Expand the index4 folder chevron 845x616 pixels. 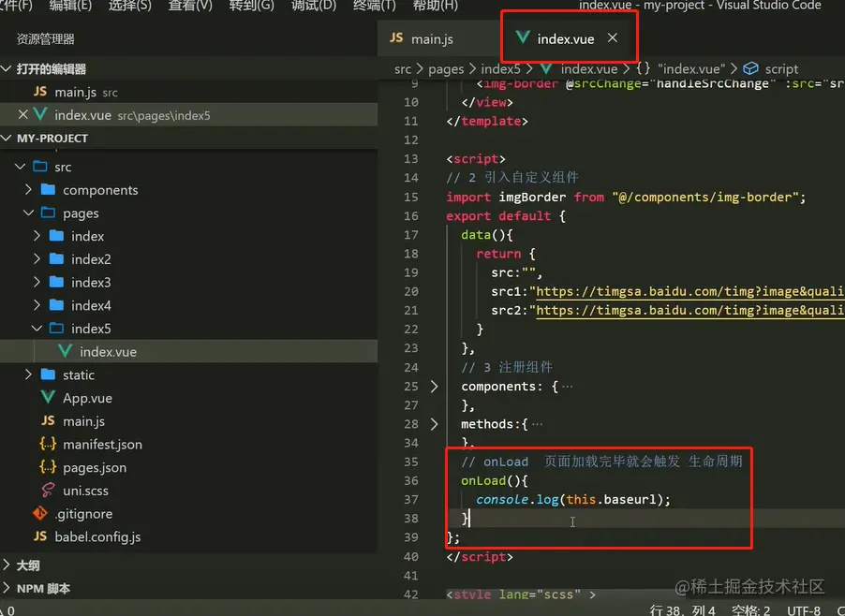pyautogui.click(x=37, y=305)
